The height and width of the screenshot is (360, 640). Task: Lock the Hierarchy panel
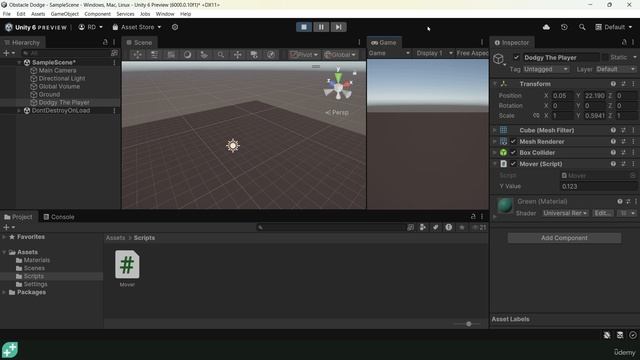click(105, 42)
